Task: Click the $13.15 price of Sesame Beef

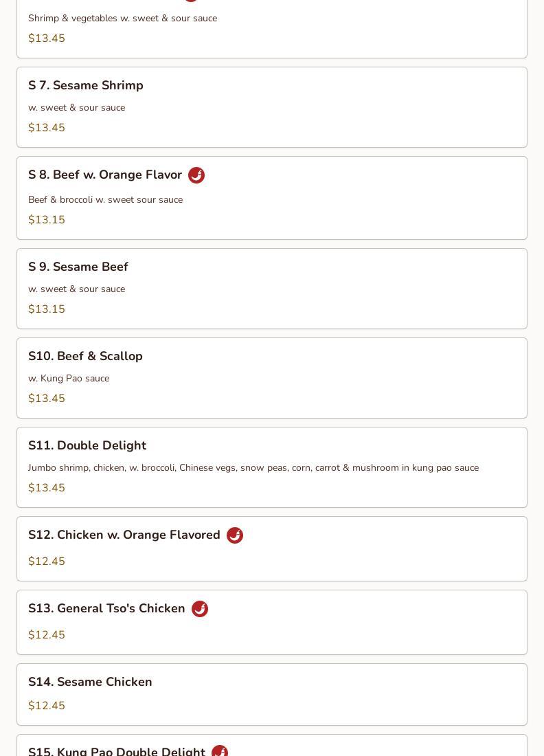Action: (47, 309)
